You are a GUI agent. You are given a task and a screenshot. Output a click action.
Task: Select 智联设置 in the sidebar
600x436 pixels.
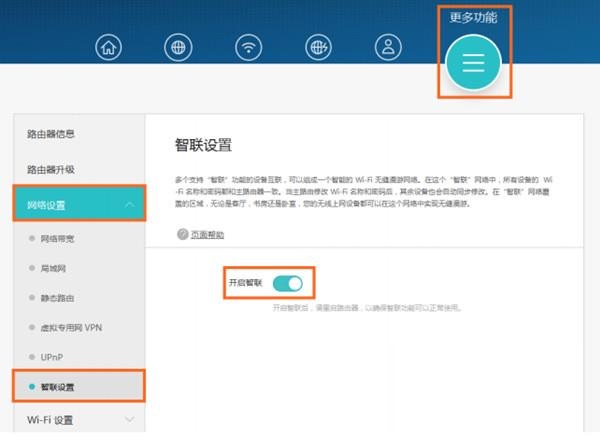(58, 386)
